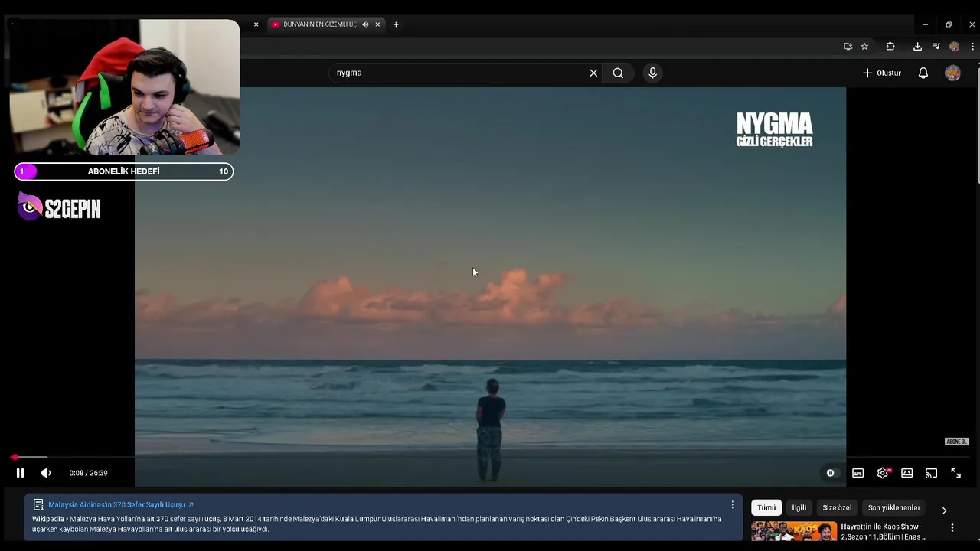The height and width of the screenshot is (551, 980).
Task: Select the Tümü filter chip
Action: pyautogui.click(x=766, y=508)
